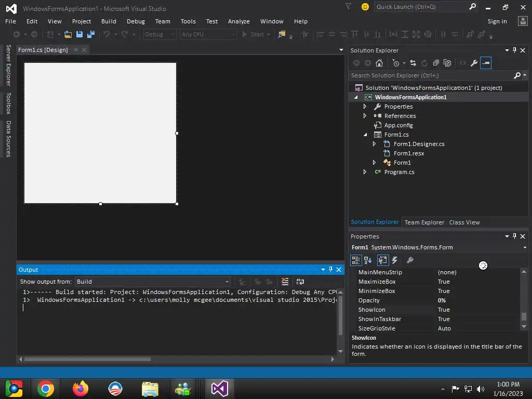This screenshot has height=399, width=532.
Task: Click the New Project toolbar icon
Action: 50,34
